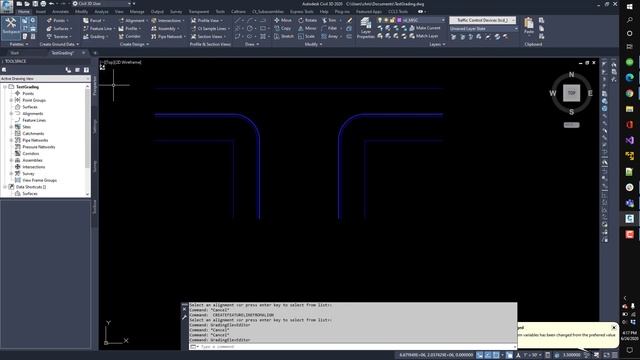Select the Trim tool
This screenshot has height=360, width=640.
click(x=329, y=20)
